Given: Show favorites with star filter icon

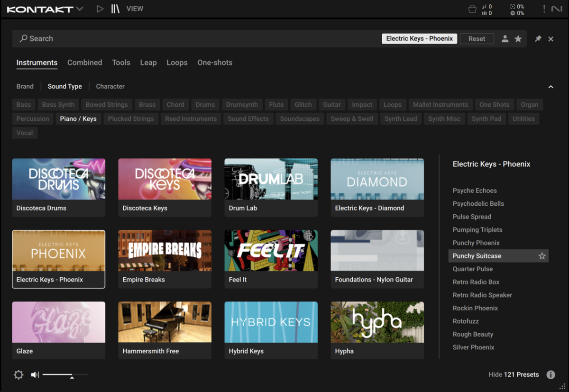Looking at the screenshot, I should click(x=518, y=39).
